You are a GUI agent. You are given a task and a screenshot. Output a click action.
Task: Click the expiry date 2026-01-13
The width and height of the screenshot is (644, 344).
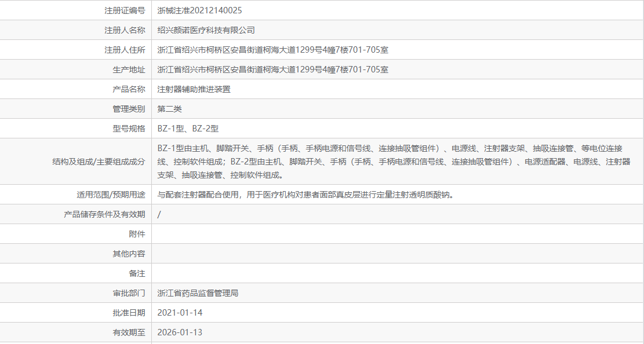[x=180, y=332]
